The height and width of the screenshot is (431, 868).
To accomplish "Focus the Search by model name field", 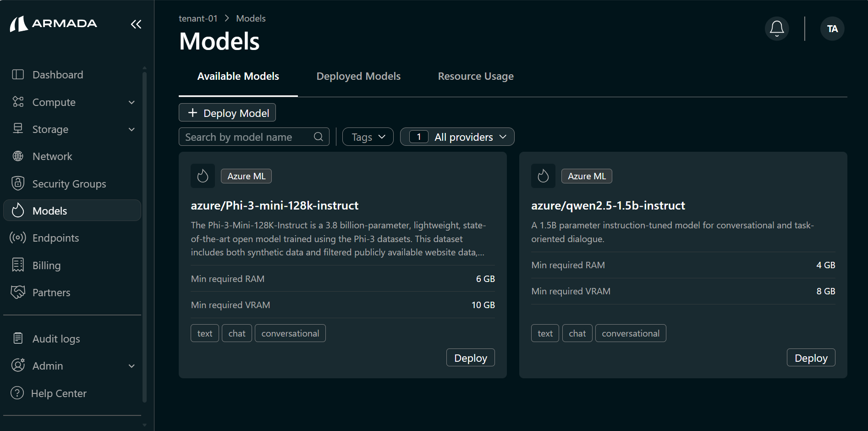I will (x=254, y=137).
